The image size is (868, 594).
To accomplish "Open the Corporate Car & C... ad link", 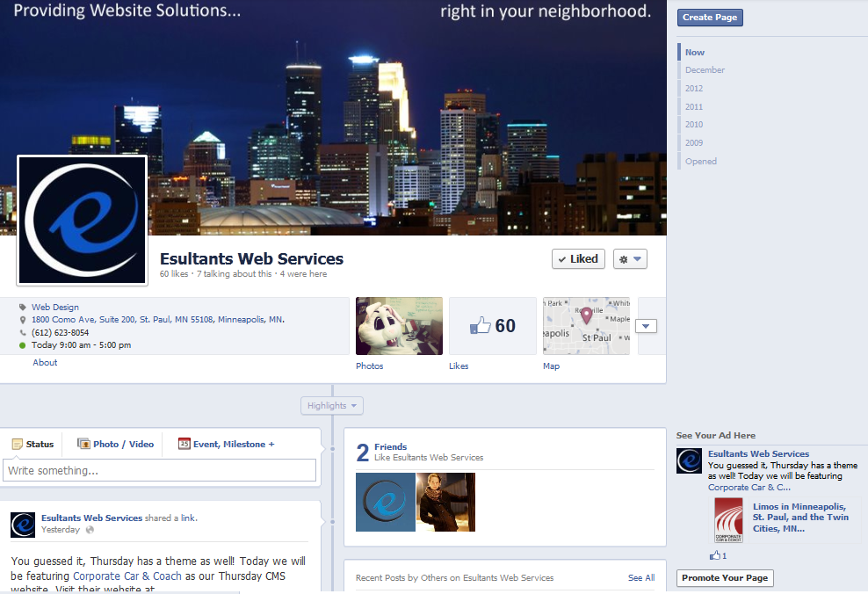I will [749, 488].
